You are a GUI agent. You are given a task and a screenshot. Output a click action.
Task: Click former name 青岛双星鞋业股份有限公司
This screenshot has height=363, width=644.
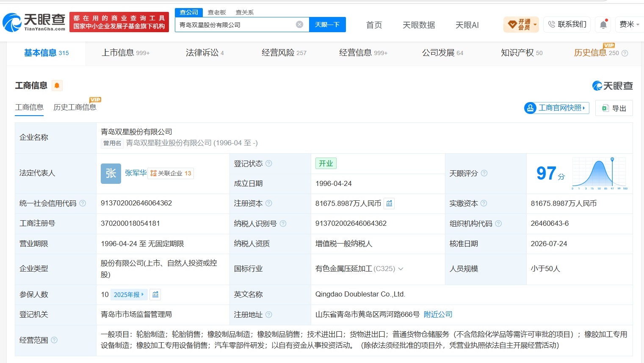pos(169,143)
